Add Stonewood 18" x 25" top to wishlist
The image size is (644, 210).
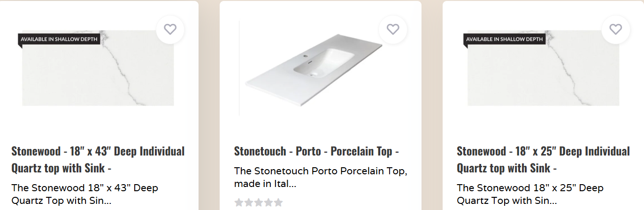coord(615,29)
